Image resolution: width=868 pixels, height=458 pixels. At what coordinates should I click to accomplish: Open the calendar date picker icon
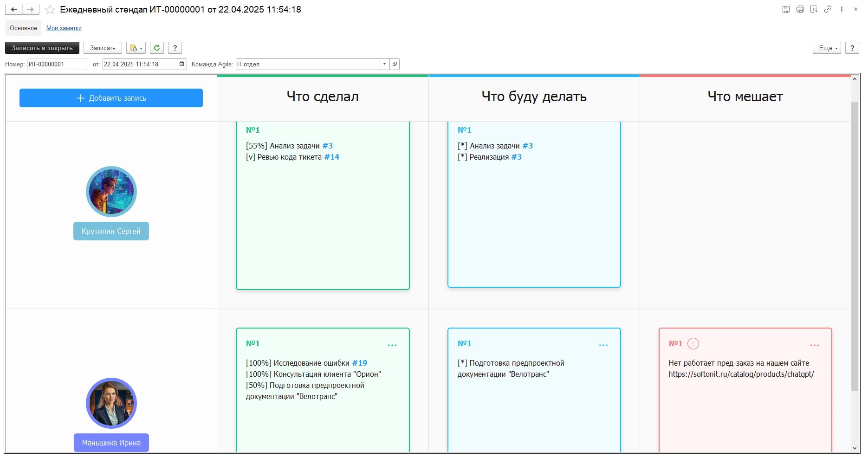coord(182,64)
